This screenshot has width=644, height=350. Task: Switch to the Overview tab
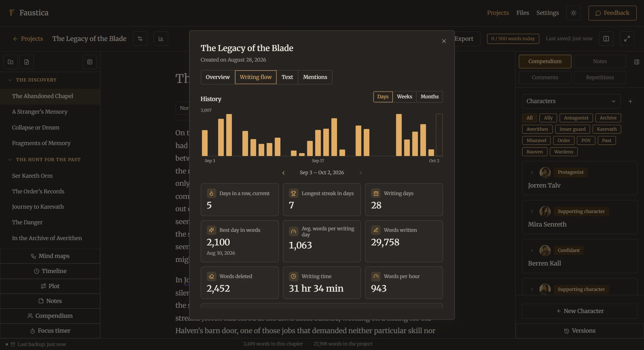218,77
